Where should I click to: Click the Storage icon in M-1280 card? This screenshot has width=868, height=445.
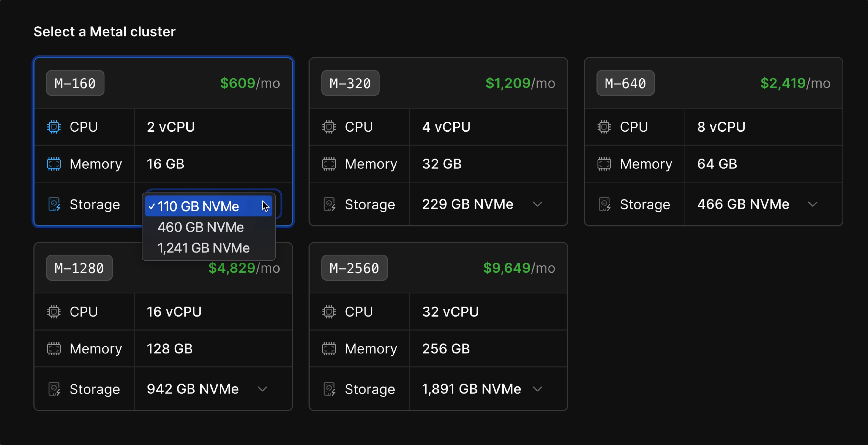pyautogui.click(x=54, y=389)
